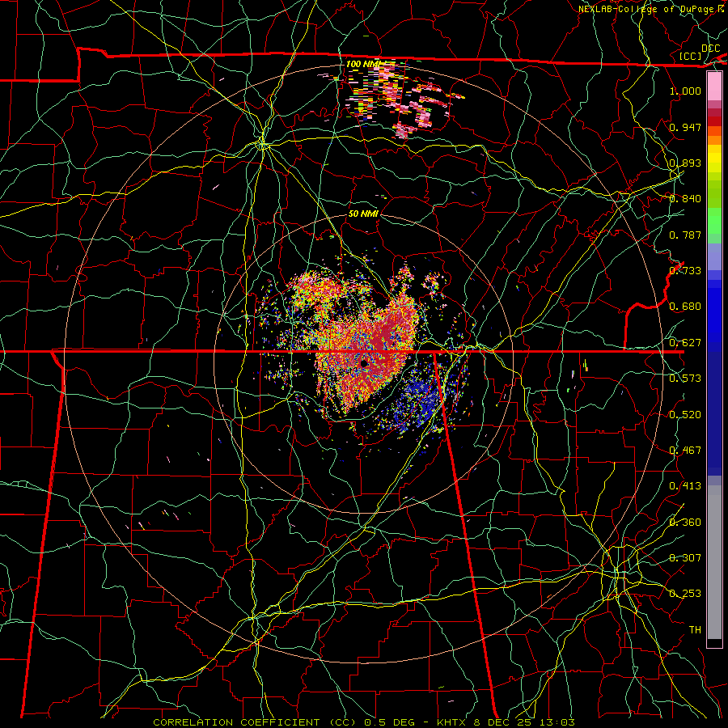Select the 0.947 scale value
This screenshot has width=728, height=728.
pyautogui.click(x=685, y=127)
